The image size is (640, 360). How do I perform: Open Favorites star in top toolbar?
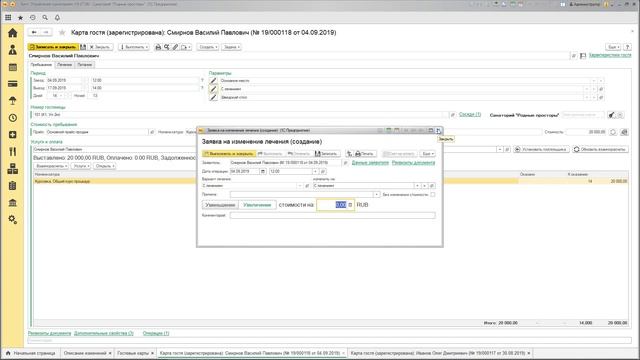(20, 18)
